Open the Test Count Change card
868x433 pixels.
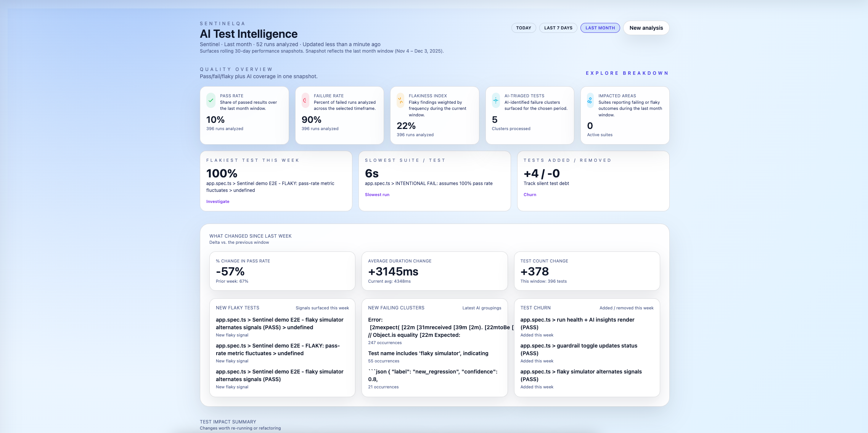coord(587,271)
